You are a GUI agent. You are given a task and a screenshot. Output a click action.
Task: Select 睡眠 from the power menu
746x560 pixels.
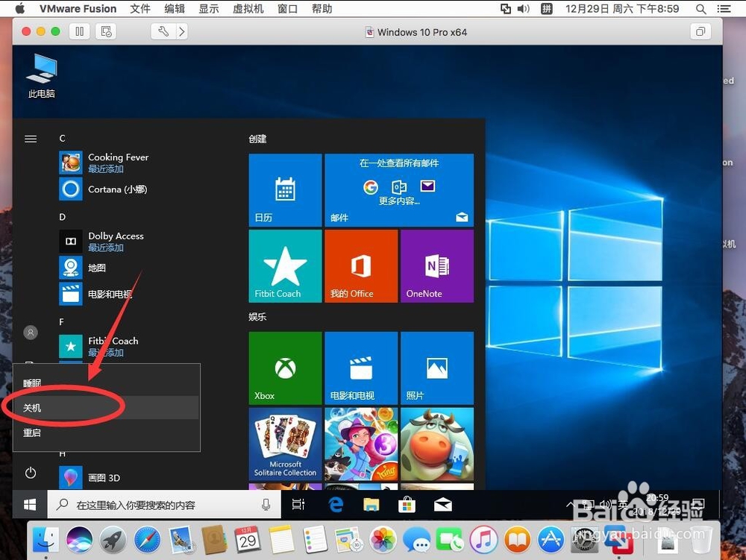point(106,383)
